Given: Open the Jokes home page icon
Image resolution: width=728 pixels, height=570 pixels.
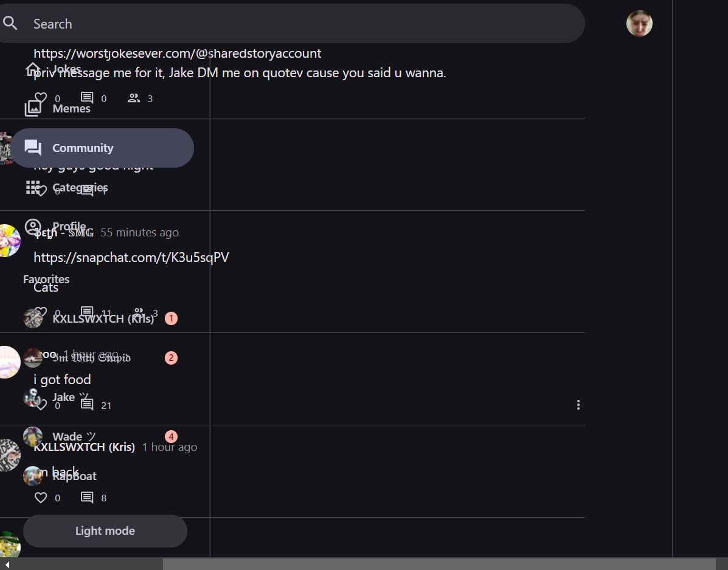Looking at the screenshot, I should [x=33, y=69].
